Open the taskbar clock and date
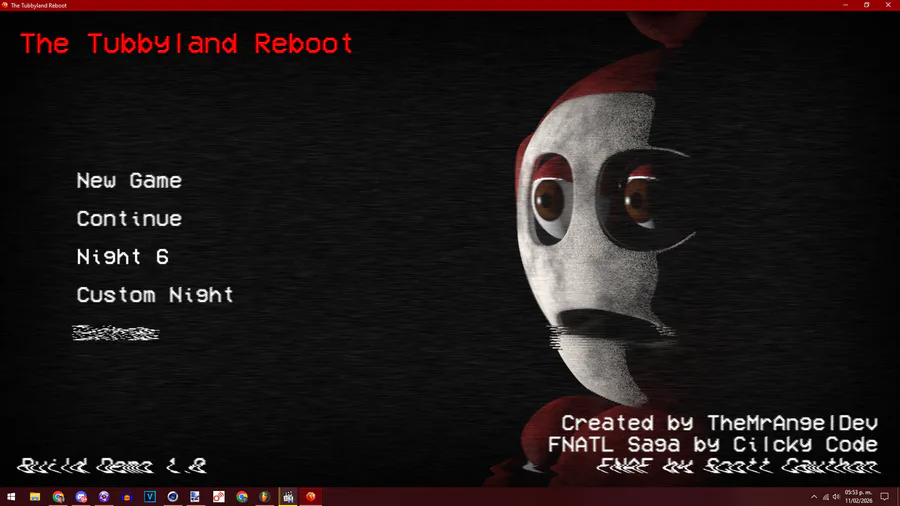Image resolution: width=900 pixels, height=506 pixels. (x=858, y=497)
